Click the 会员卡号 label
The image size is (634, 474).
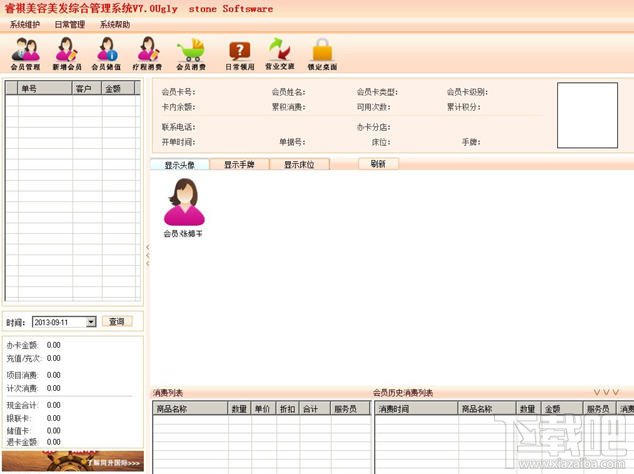click(x=178, y=92)
